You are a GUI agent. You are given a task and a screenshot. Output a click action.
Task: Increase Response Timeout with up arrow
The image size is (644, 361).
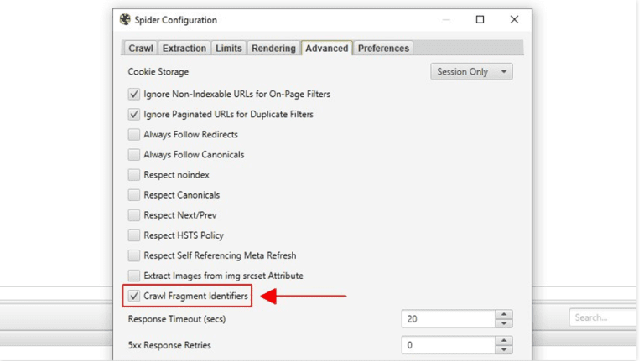pyautogui.click(x=504, y=314)
